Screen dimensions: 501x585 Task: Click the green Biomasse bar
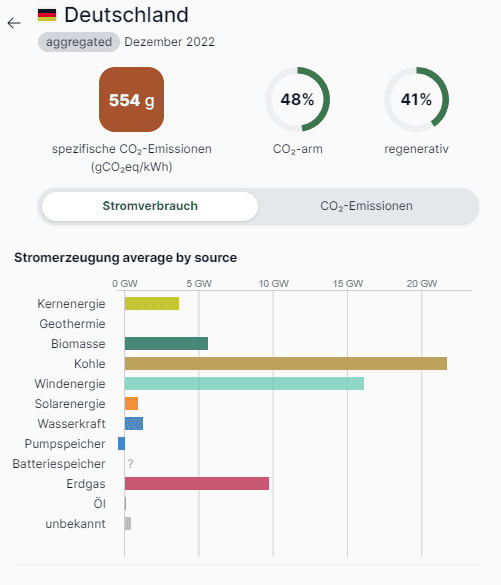166,344
